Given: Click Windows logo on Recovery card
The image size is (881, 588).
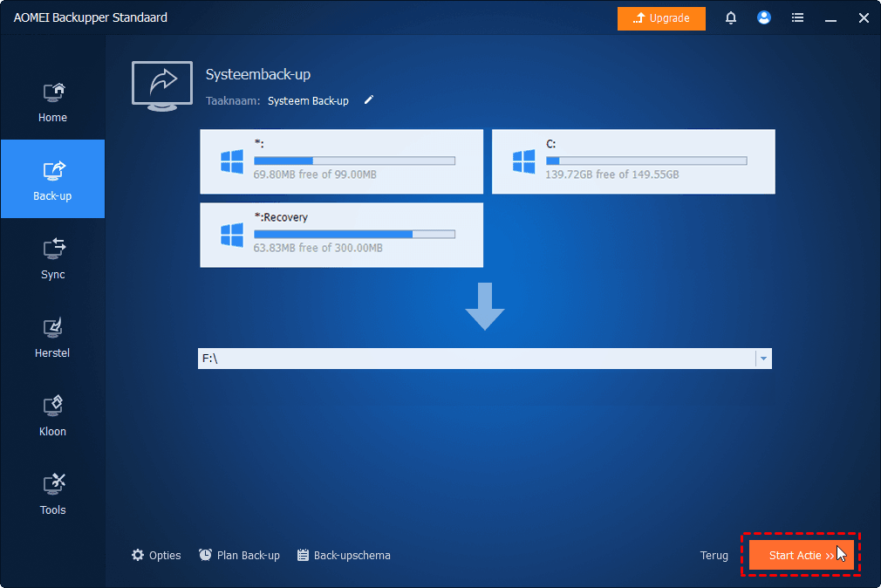Looking at the screenshot, I should [231, 235].
